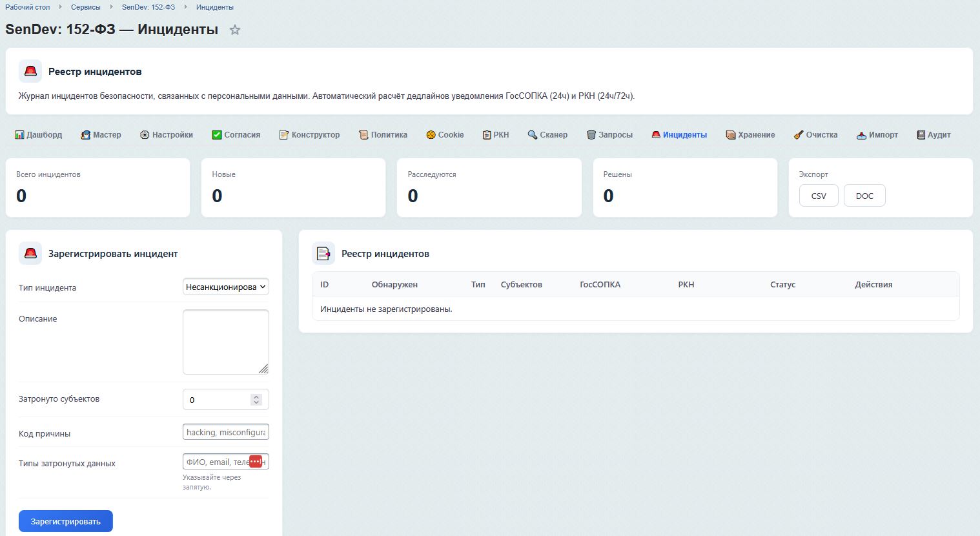
Task: Click the Аудит icon in navigation
Action: 921,135
